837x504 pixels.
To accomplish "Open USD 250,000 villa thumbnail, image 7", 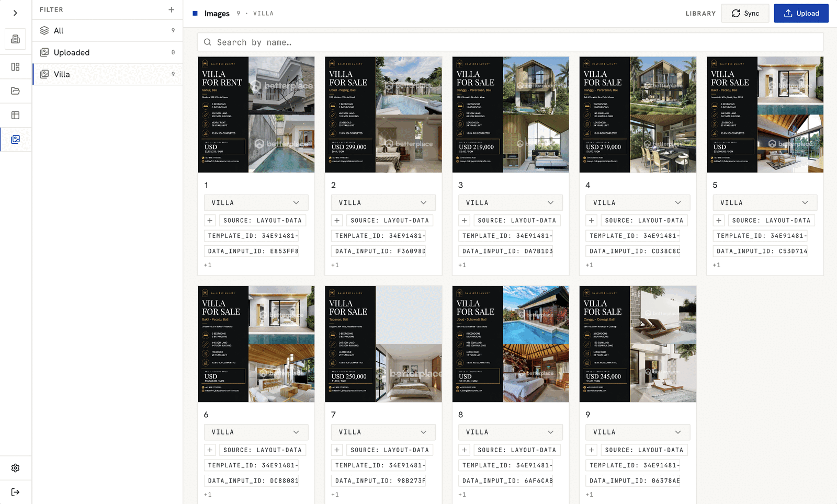I will [x=383, y=344].
